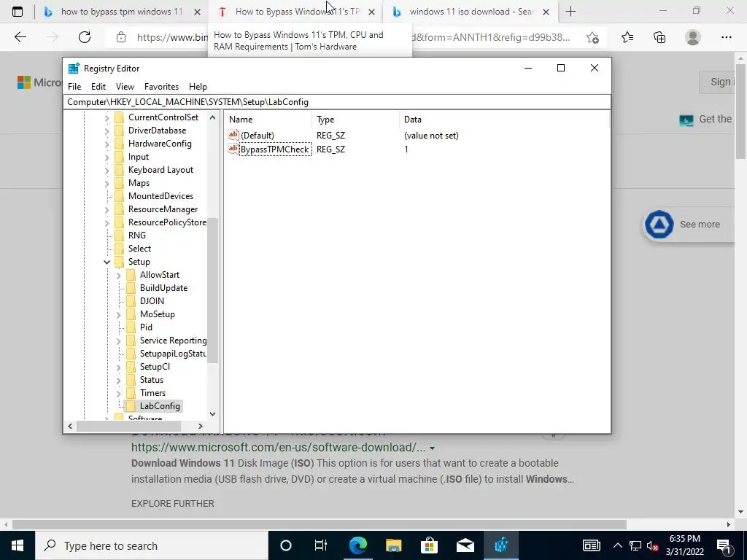747x560 pixels.
Task: Click the BypassTPMCheck name label
Action: coord(275,149)
